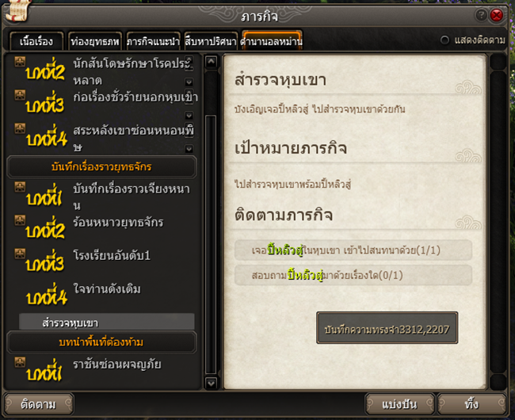Collapse the บทนำพื้นที่ต้องห้าม section header

click(101, 342)
